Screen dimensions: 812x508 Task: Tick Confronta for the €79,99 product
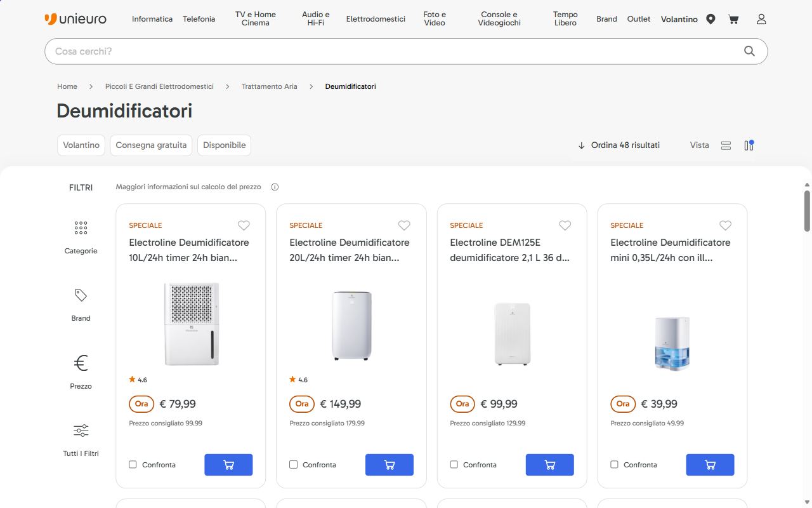[x=133, y=465]
